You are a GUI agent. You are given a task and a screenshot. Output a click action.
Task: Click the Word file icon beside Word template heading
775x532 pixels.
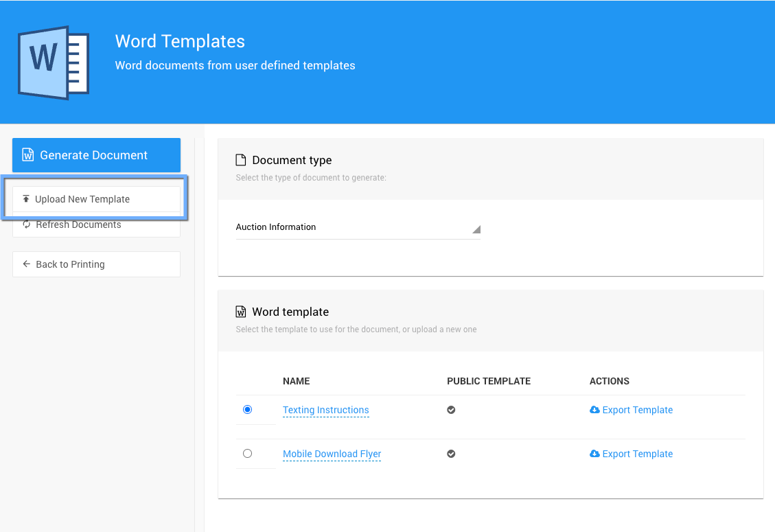tap(241, 312)
